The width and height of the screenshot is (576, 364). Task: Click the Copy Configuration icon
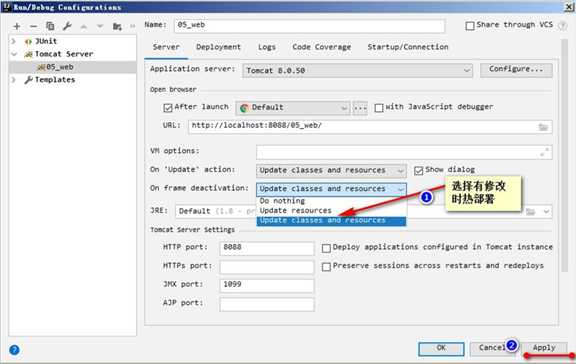tap(50, 26)
